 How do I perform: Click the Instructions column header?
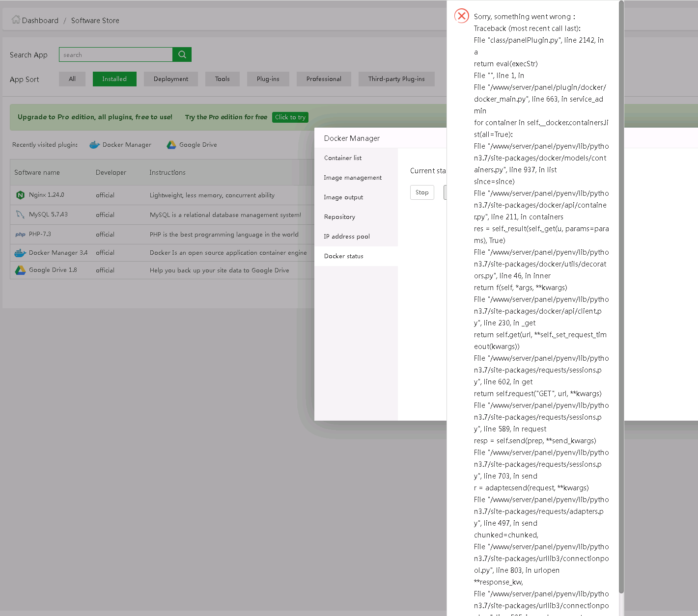tap(168, 173)
